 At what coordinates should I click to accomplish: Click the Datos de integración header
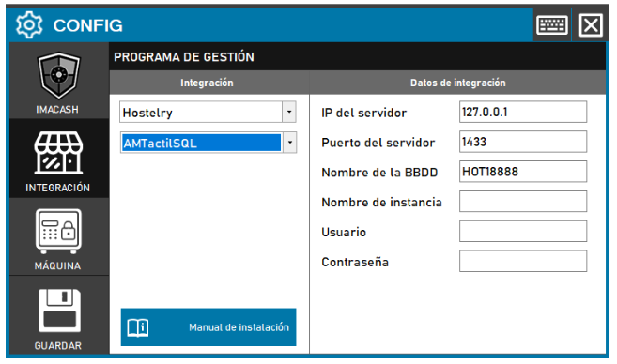point(458,83)
